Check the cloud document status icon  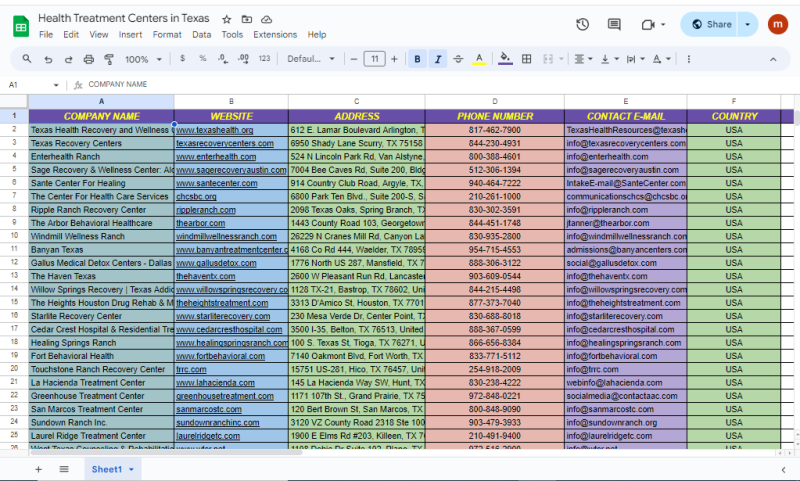click(x=266, y=19)
